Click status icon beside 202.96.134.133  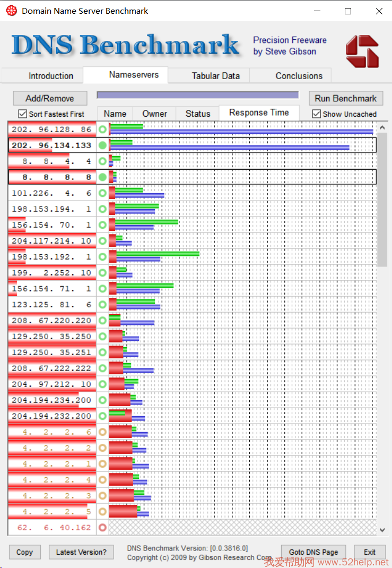(102, 145)
